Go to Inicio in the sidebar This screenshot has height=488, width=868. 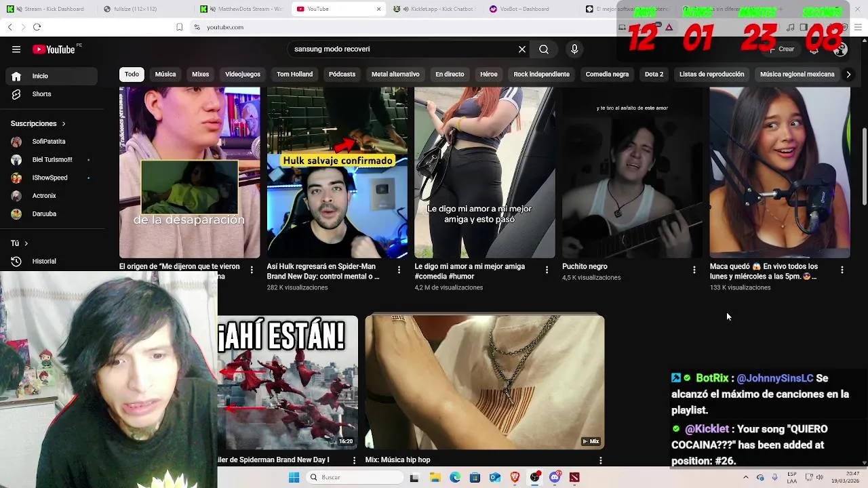[53, 76]
